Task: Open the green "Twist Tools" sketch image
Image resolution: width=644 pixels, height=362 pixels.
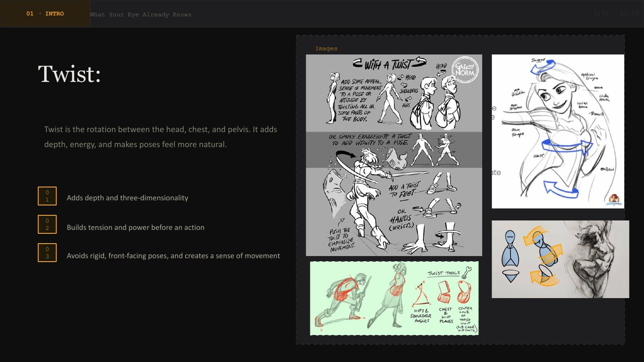Action: pyautogui.click(x=394, y=298)
